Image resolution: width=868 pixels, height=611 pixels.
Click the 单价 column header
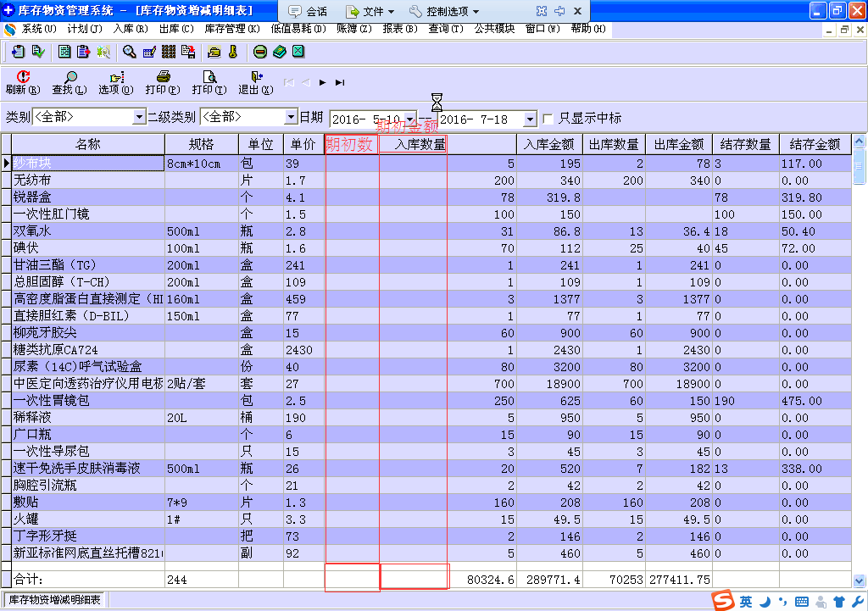(x=303, y=144)
